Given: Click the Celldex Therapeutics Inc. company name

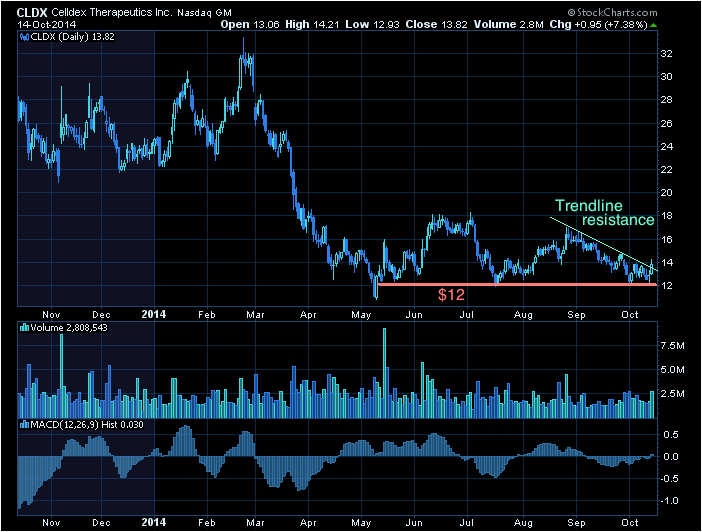Looking at the screenshot, I should click(x=111, y=13).
